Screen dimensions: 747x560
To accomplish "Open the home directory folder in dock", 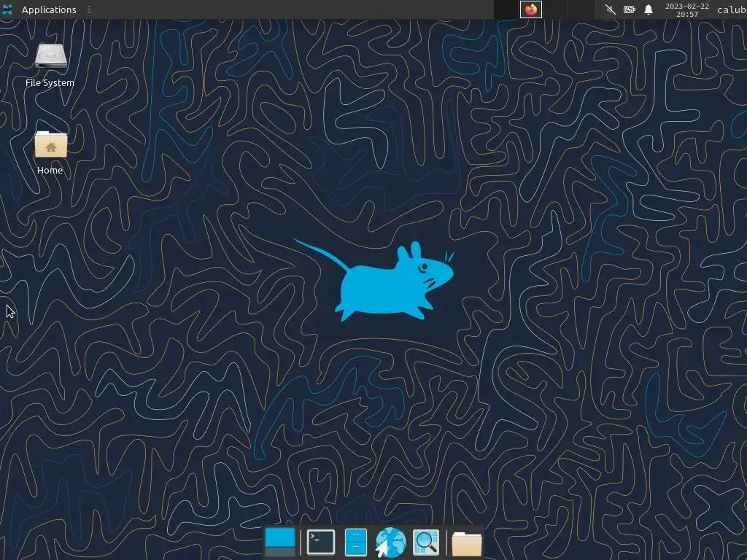I will point(466,542).
